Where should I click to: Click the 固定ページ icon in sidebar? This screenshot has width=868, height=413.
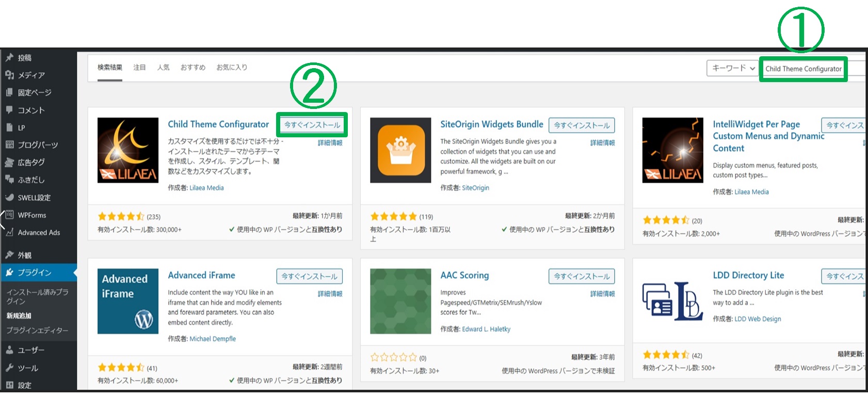click(9, 92)
